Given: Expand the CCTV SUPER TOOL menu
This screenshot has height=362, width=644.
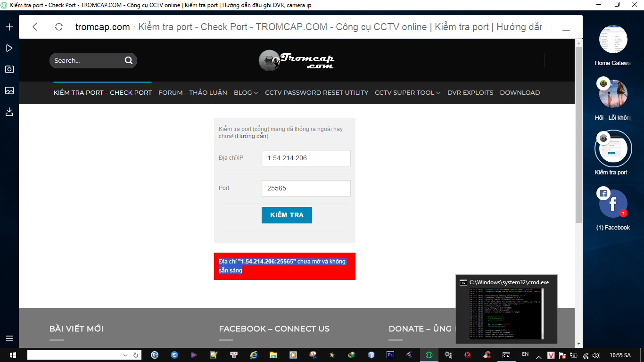Looking at the screenshot, I should coord(408,93).
